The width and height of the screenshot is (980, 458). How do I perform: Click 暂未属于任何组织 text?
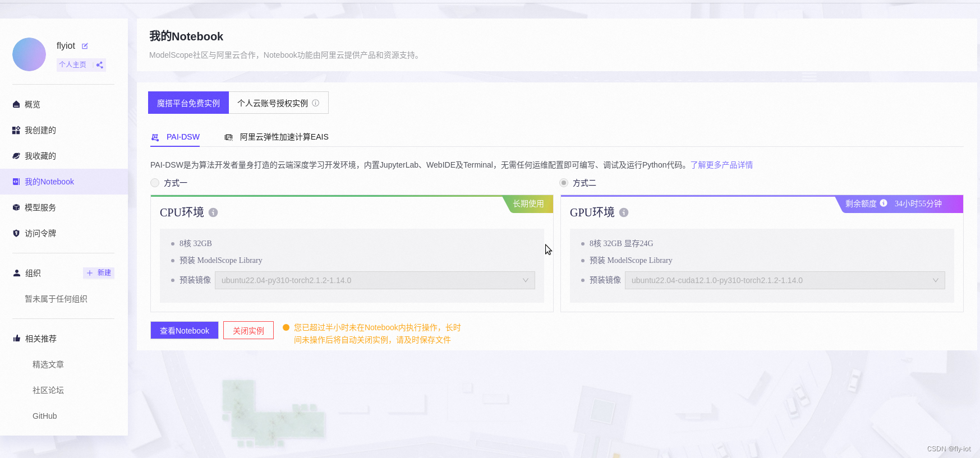pos(56,299)
